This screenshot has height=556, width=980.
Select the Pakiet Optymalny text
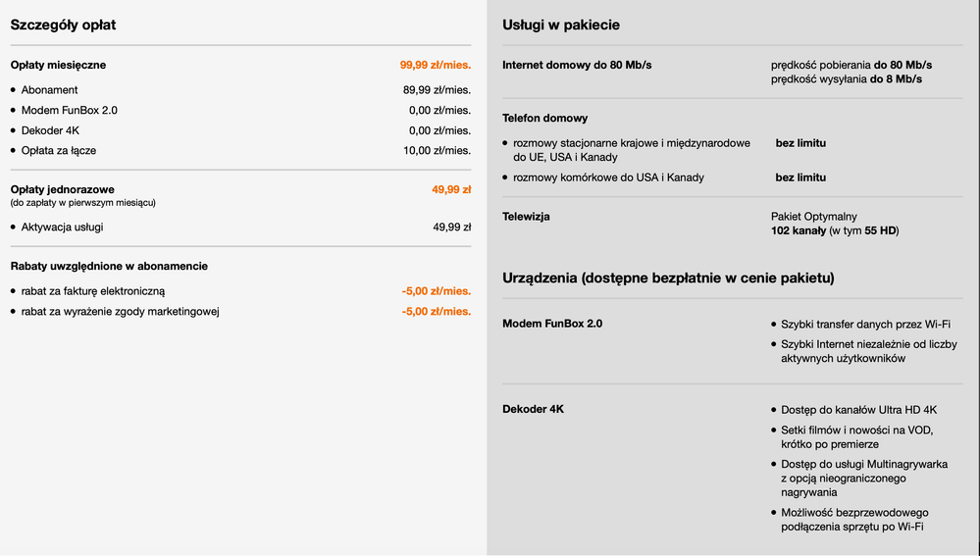pyautogui.click(x=813, y=216)
